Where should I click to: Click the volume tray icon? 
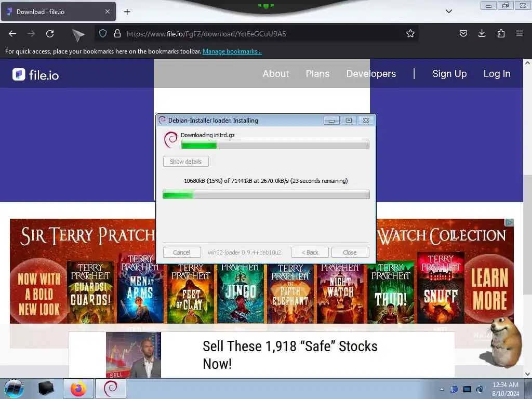pyautogui.click(x=480, y=389)
